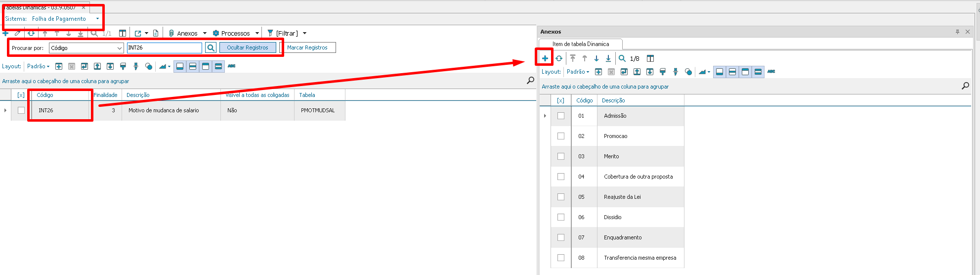The image size is (980, 275).
Task: Toggle the [x] select-all header in Anexos grid
Action: pos(560,100)
